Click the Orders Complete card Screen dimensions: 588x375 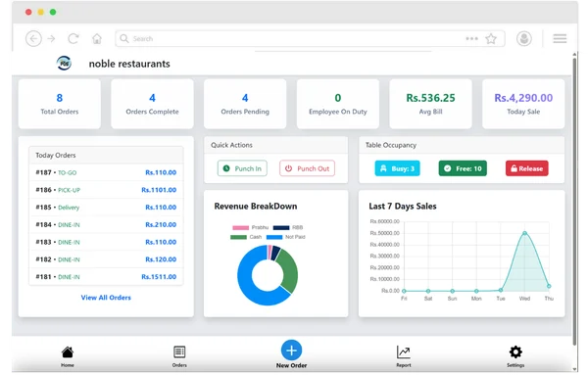pyautogui.click(x=152, y=104)
